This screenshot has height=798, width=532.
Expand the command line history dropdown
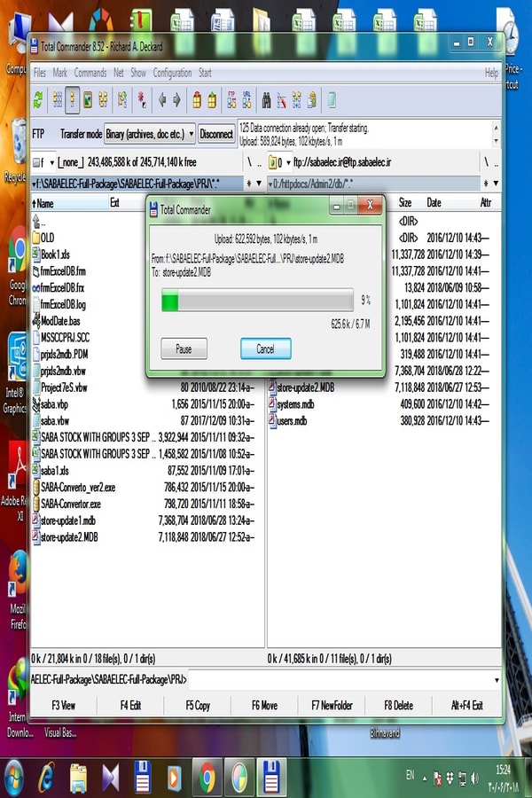[497, 680]
